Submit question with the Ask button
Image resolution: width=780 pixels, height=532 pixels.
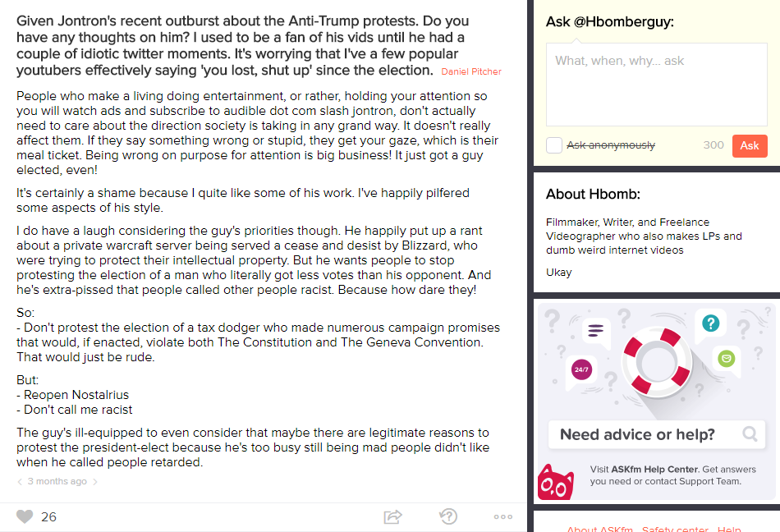[x=750, y=145]
